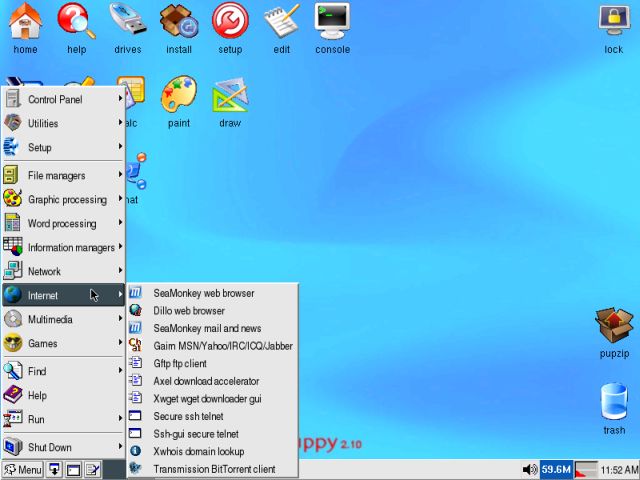Click the Menu start button
Image resolution: width=640 pixels, height=480 pixels.
[x=23, y=469]
